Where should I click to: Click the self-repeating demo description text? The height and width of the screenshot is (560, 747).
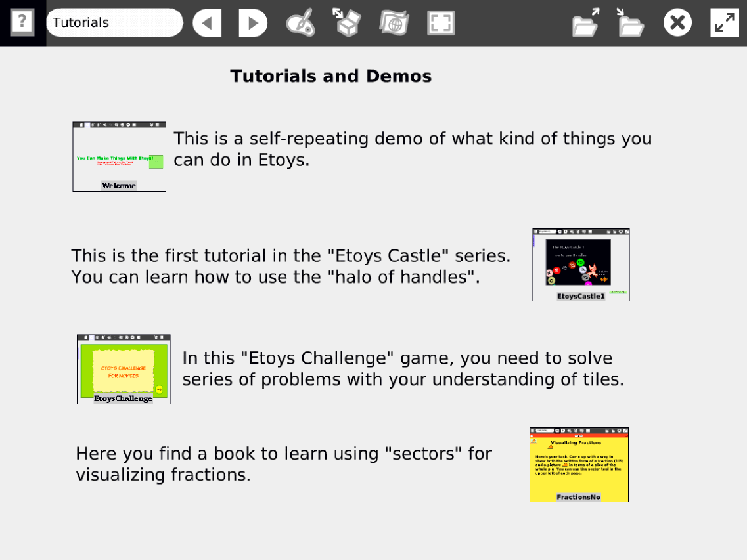pos(412,149)
